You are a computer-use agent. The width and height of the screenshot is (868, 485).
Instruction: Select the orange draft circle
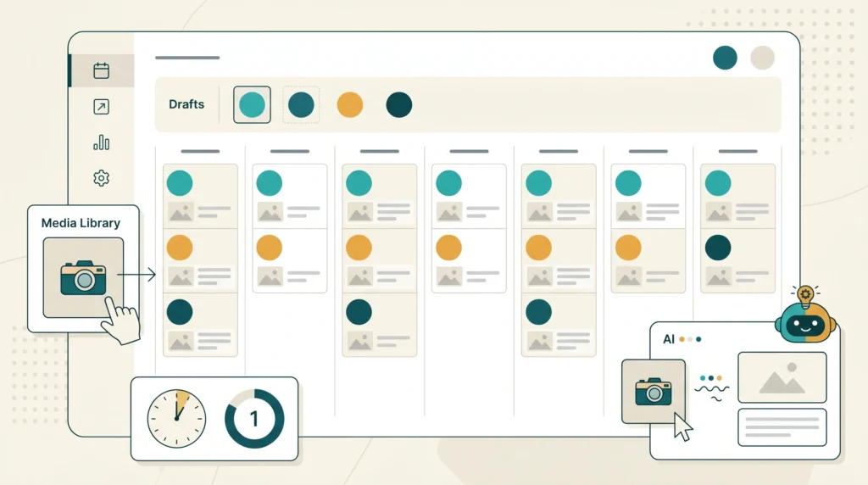[350, 104]
